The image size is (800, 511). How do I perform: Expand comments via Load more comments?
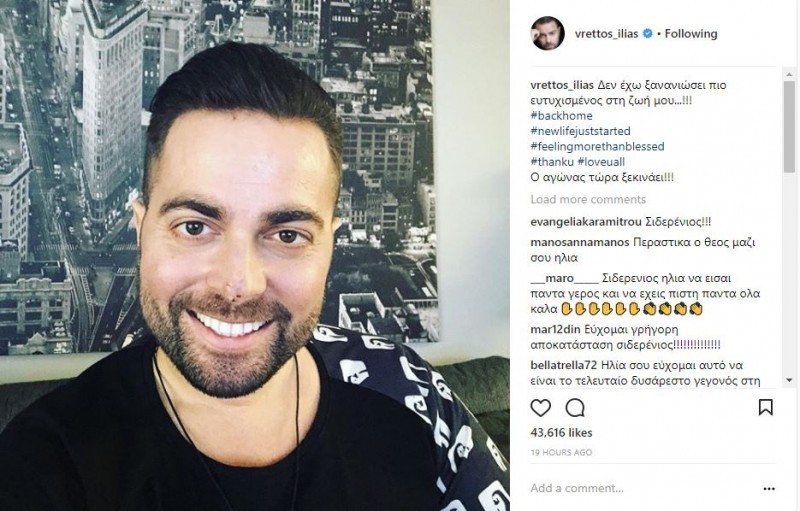[588, 199]
